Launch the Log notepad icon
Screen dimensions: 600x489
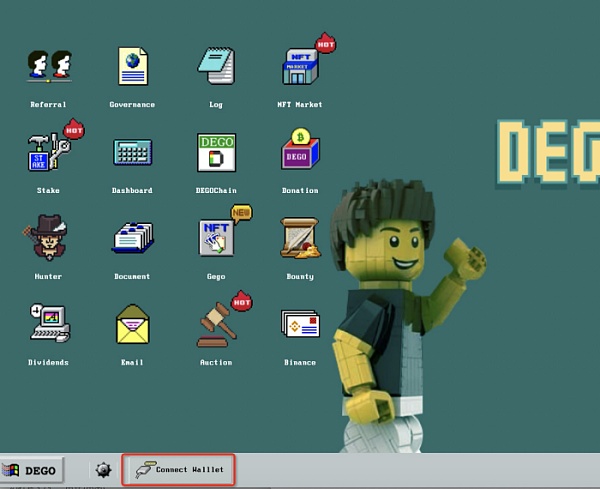click(x=216, y=66)
